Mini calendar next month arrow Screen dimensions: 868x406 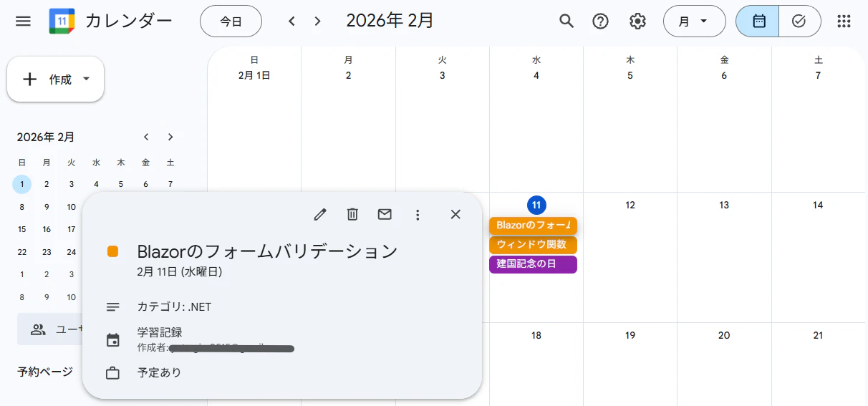pos(170,137)
